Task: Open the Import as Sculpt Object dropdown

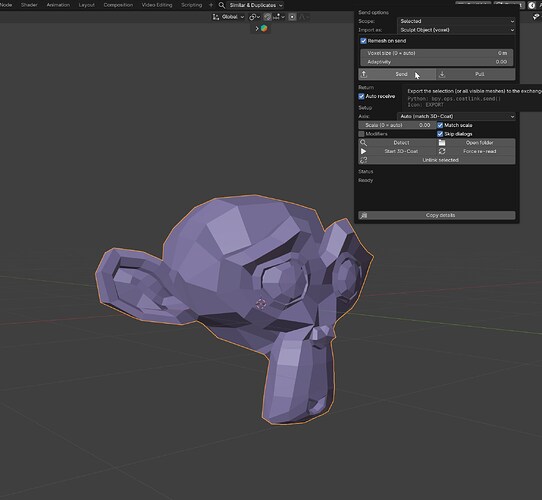Action: [x=456, y=30]
